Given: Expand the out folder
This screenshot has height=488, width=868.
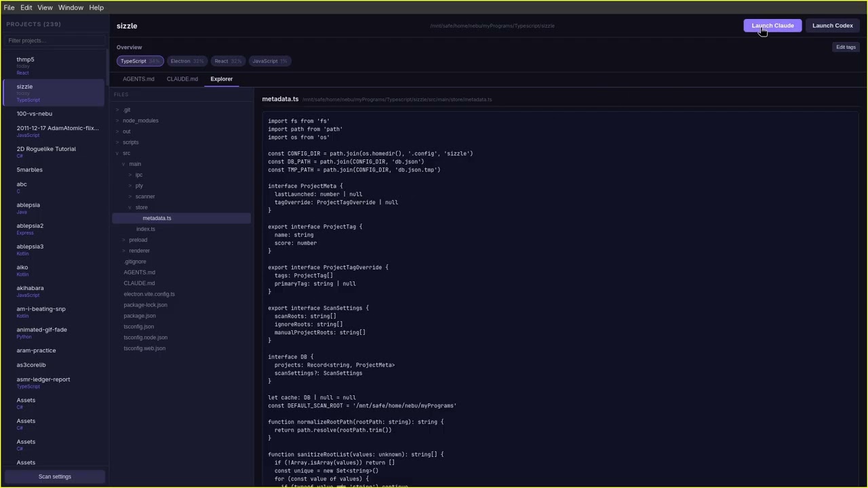Looking at the screenshot, I should click(x=181, y=131).
